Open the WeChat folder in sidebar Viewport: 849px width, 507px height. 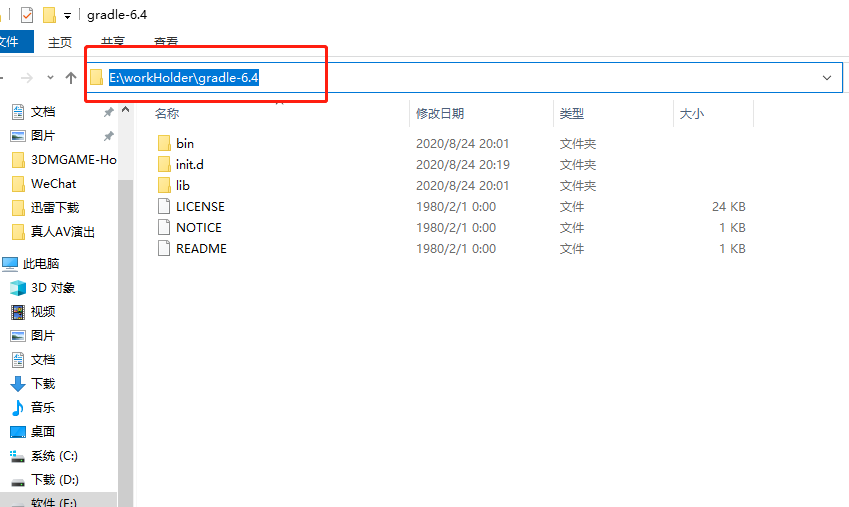(54, 184)
